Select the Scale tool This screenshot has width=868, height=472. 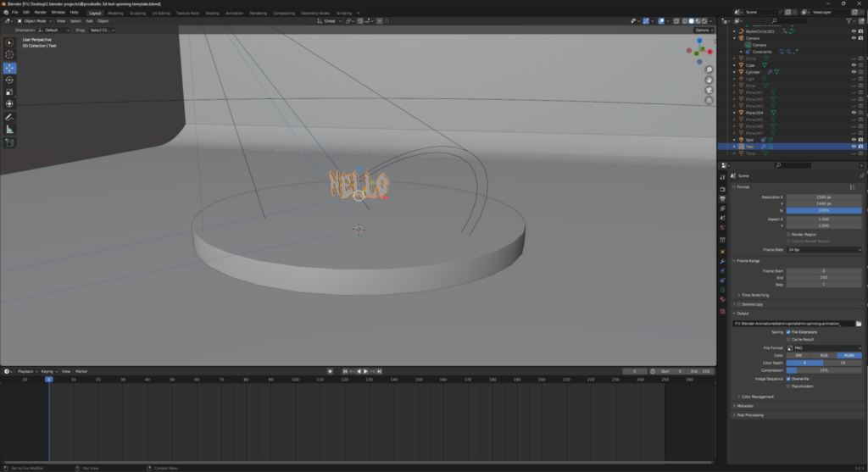pyautogui.click(x=9, y=92)
